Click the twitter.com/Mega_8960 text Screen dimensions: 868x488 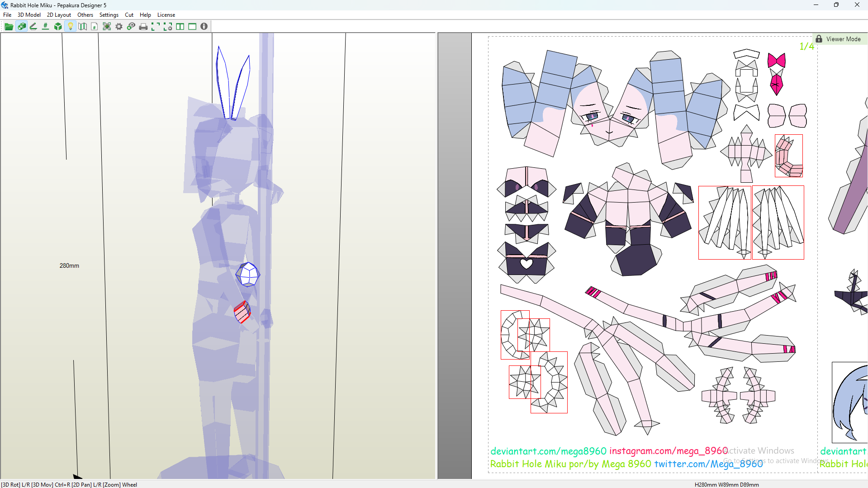click(x=708, y=464)
